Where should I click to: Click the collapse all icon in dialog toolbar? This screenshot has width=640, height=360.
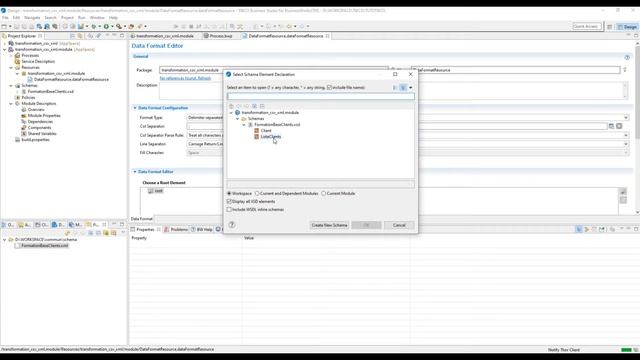(262, 106)
